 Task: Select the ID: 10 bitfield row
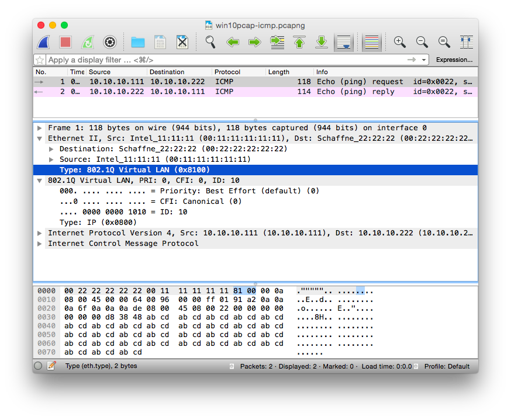(255, 212)
